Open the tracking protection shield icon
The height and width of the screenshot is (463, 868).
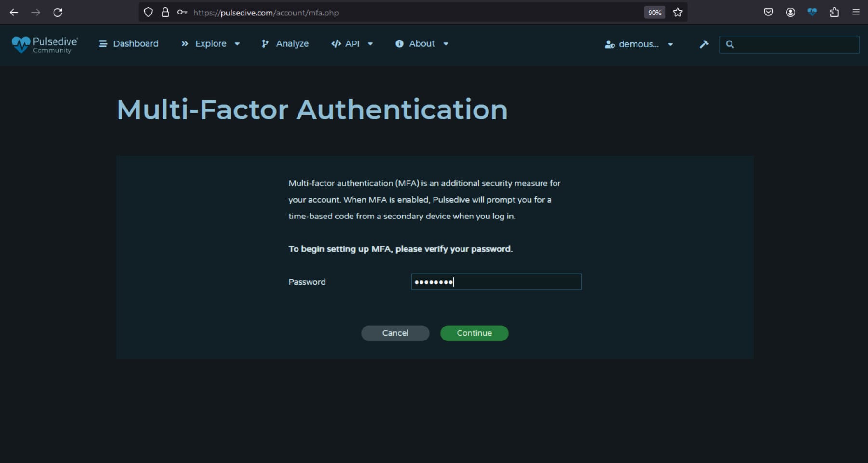tap(149, 13)
